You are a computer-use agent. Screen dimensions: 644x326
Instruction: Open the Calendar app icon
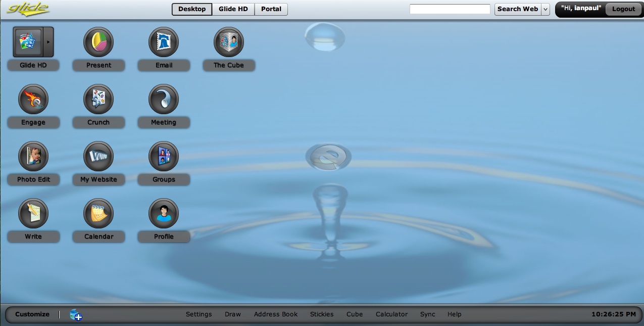[98, 213]
